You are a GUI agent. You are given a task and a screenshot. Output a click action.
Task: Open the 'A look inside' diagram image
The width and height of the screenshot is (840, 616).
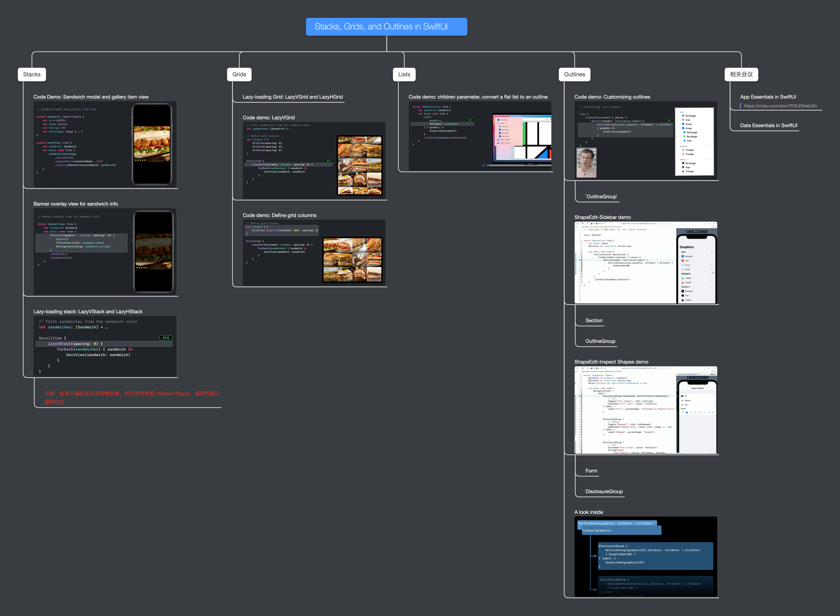click(645, 556)
